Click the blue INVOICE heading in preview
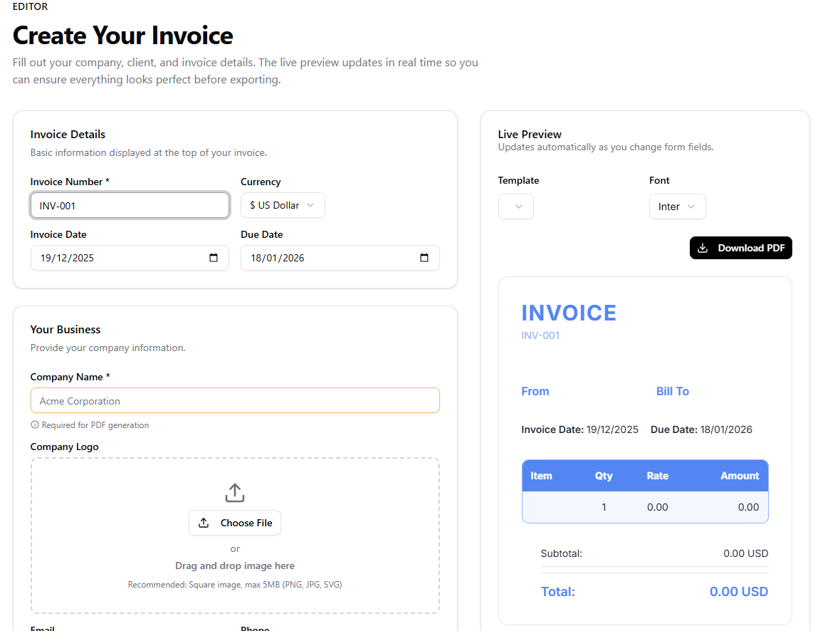This screenshot has width=840, height=631. [x=569, y=313]
